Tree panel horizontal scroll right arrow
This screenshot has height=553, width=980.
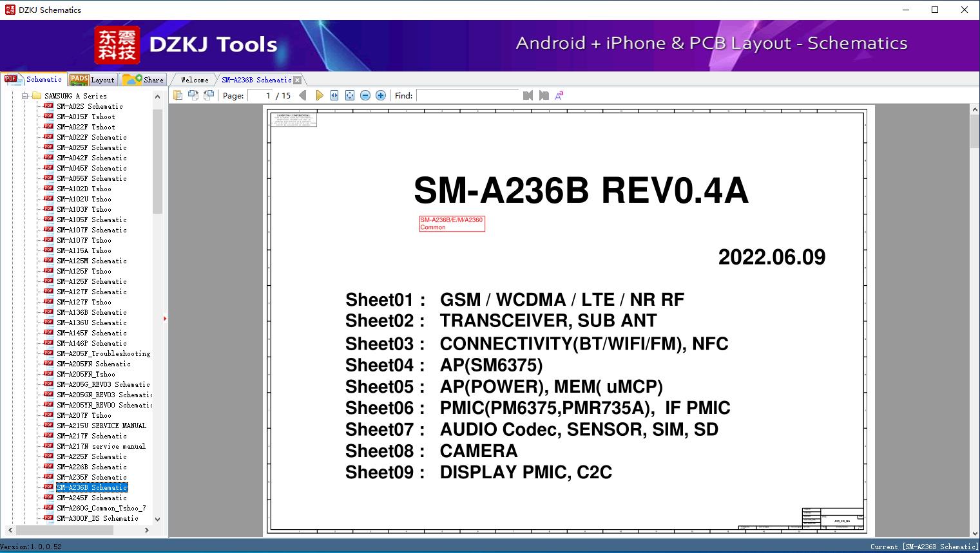146,530
